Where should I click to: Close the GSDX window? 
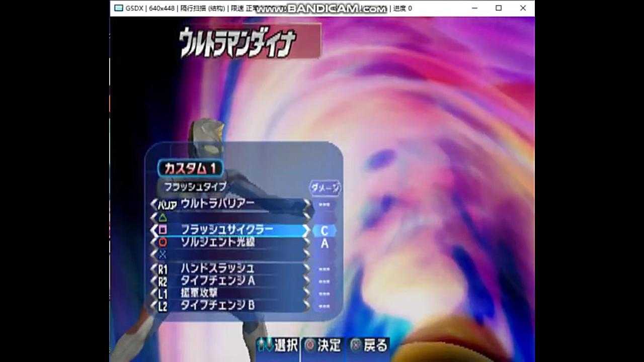coord(523,8)
